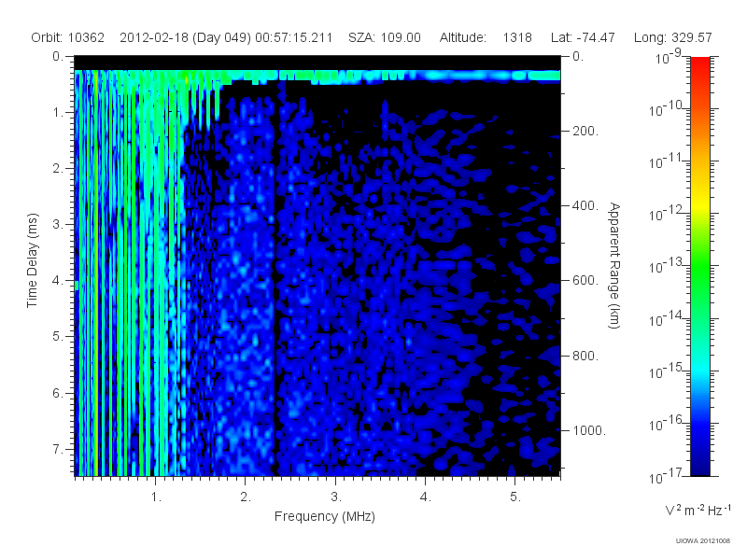Click the 'Long: 329.57' value
The height and width of the screenshot is (560, 747).
click(672, 37)
